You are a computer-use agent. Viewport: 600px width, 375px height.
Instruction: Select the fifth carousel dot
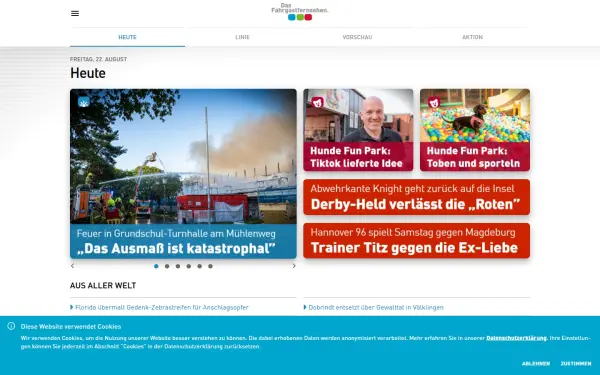(199, 266)
